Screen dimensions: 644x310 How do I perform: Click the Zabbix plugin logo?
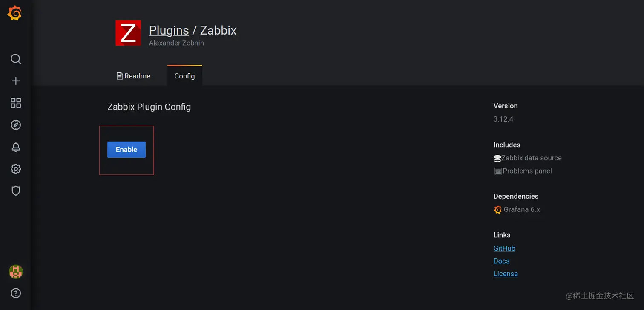click(128, 33)
